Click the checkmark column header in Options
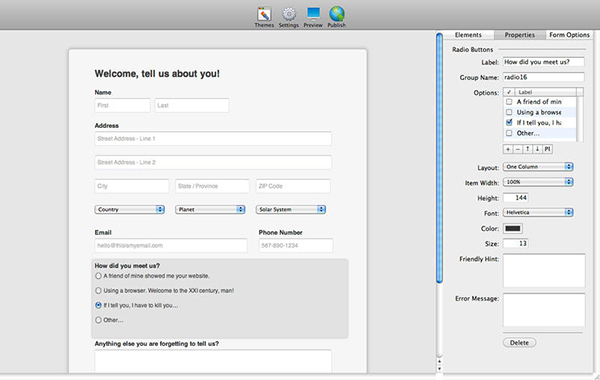Image resolution: width=600 pixels, height=380 pixels. click(x=509, y=92)
